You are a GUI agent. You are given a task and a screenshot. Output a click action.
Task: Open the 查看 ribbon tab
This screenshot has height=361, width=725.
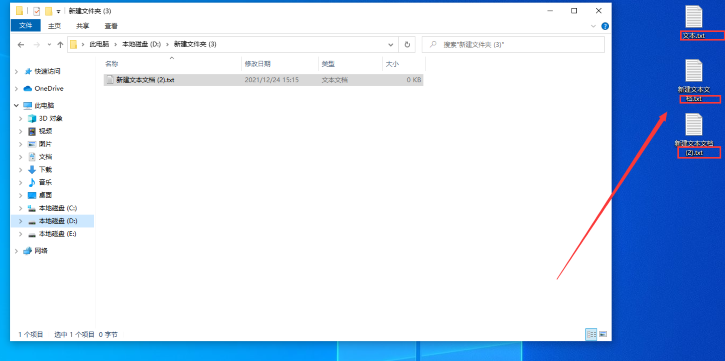111,26
